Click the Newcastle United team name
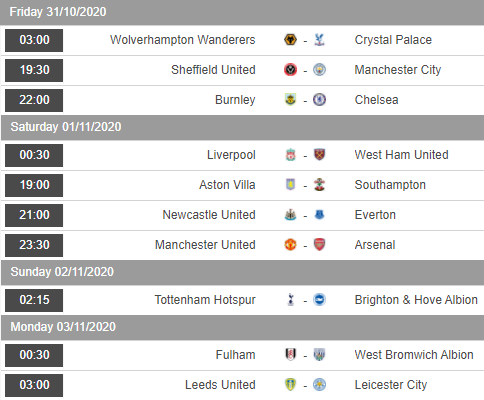This screenshot has width=484, height=400. pos(209,215)
